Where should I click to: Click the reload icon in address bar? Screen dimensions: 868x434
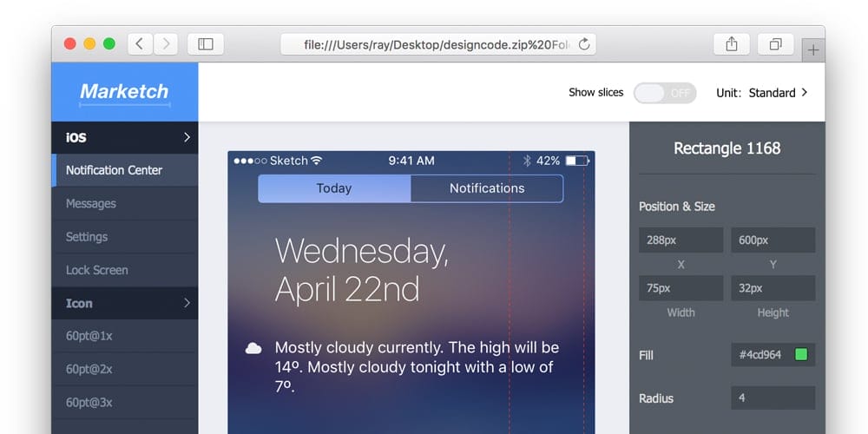[x=584, y=43]
